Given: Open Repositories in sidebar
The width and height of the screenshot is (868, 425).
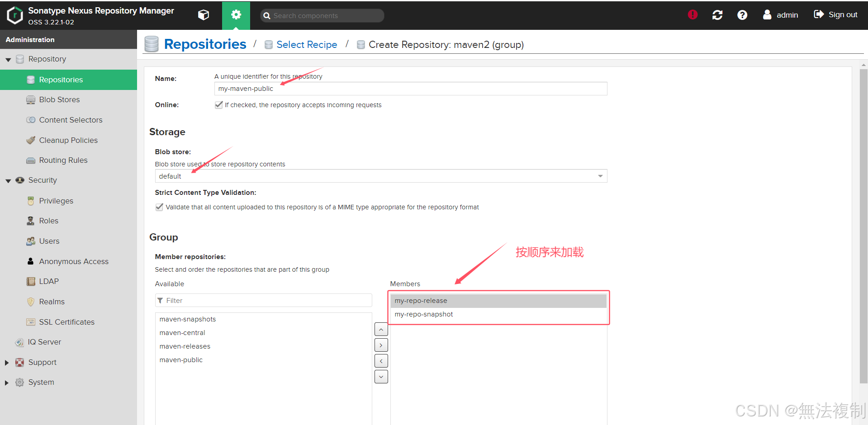Looking at the screenshot, I should 68,80.
